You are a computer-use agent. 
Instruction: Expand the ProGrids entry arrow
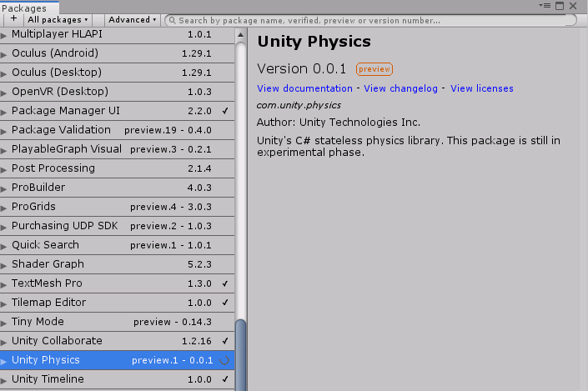tap(3, 208)
